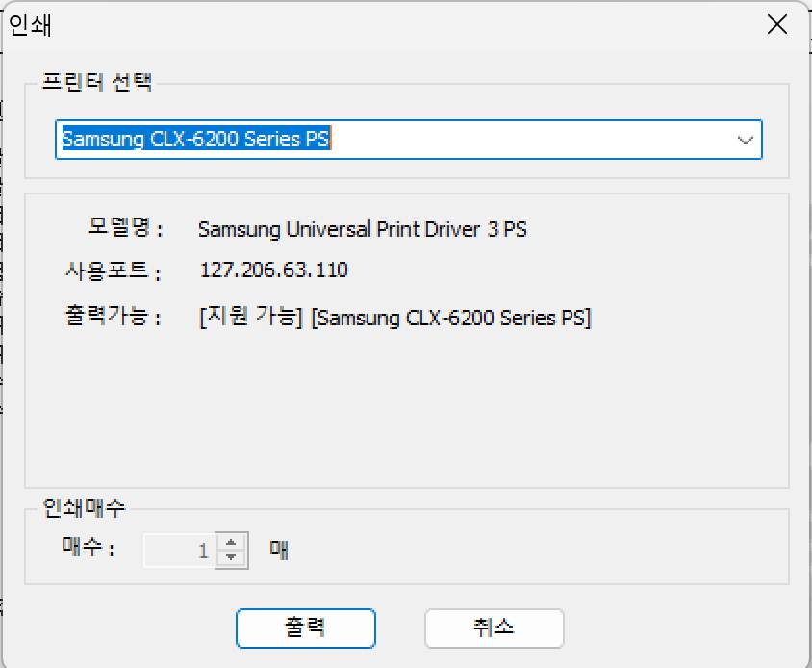Click the 인쇄 dialog title
812x668 pixels.
(x=30, y=25)
